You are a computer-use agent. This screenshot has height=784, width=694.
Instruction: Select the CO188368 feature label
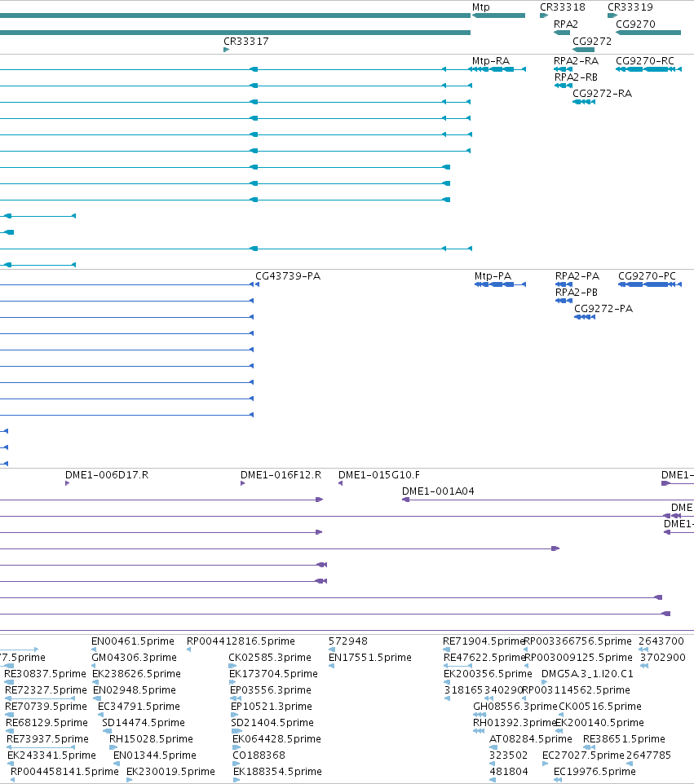tap(259, 755)
